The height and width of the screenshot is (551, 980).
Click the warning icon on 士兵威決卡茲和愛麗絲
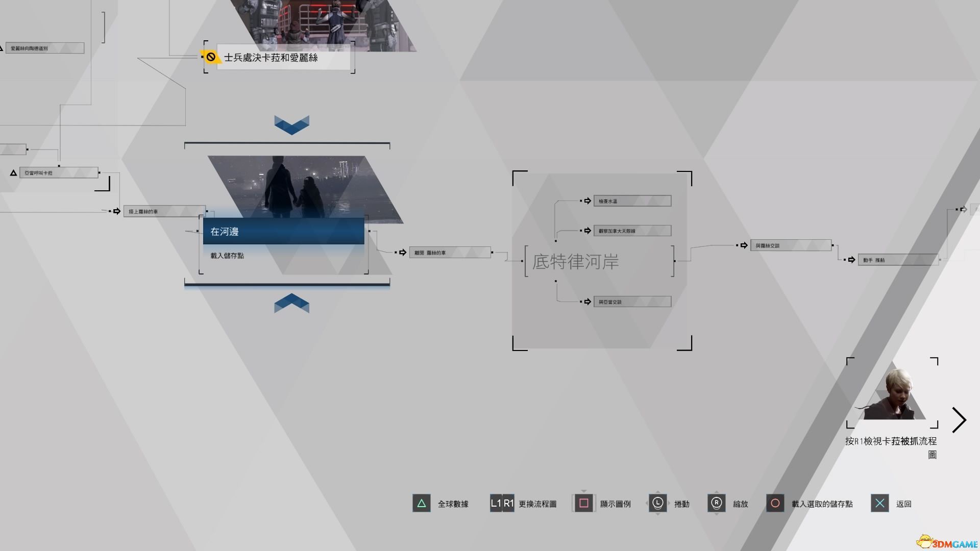point(212,57)
